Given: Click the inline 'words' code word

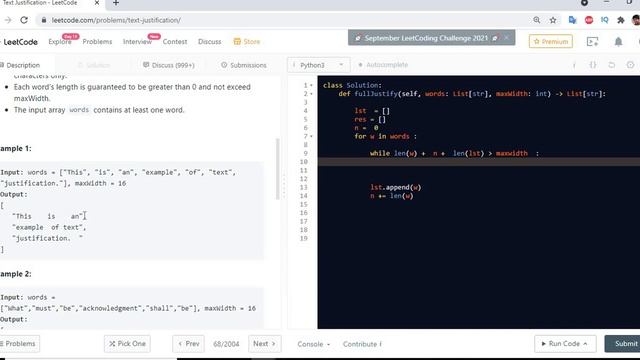Looking at the screenshot, I should coord(79,110).
